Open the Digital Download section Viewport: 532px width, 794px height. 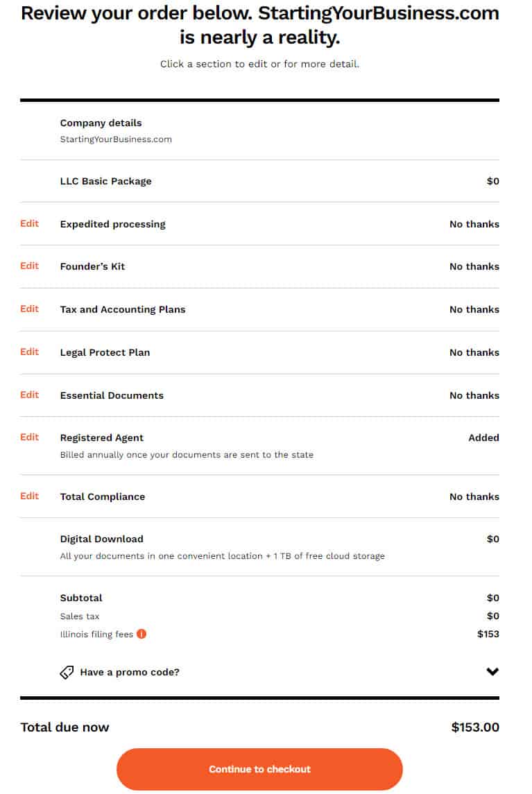tap(101, 539)
